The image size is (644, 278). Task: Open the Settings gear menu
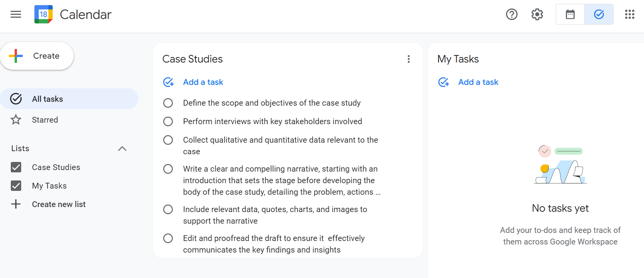(x=537, y=15)
